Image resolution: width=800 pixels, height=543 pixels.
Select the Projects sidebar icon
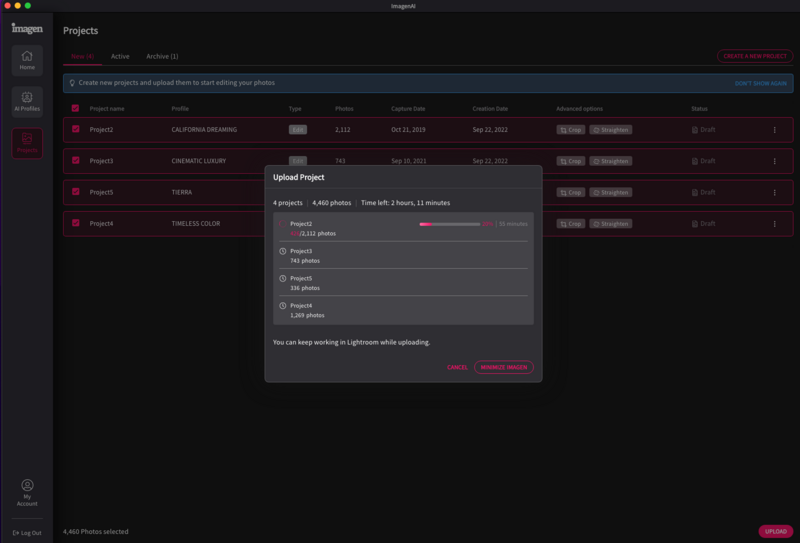(x=27, y=143)
